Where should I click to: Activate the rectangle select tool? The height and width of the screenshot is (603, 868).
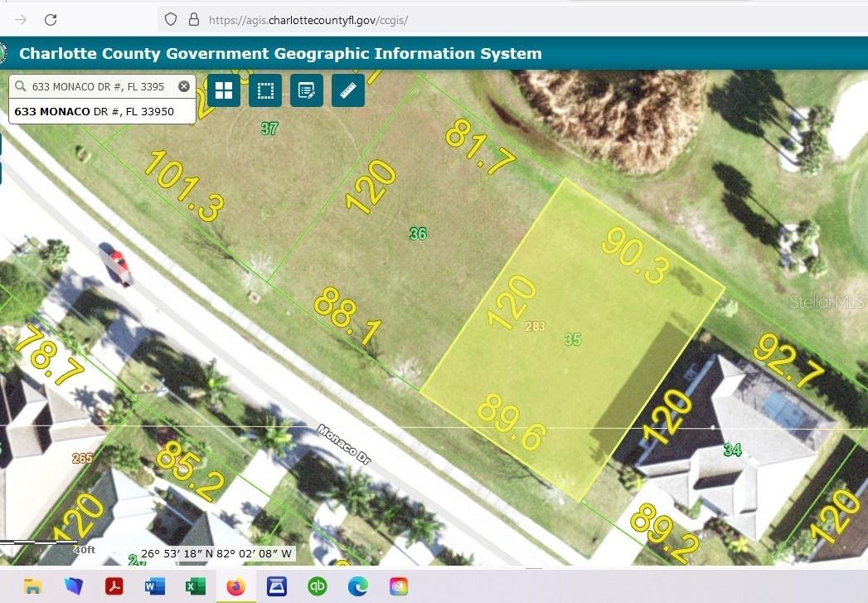point(265,90)
